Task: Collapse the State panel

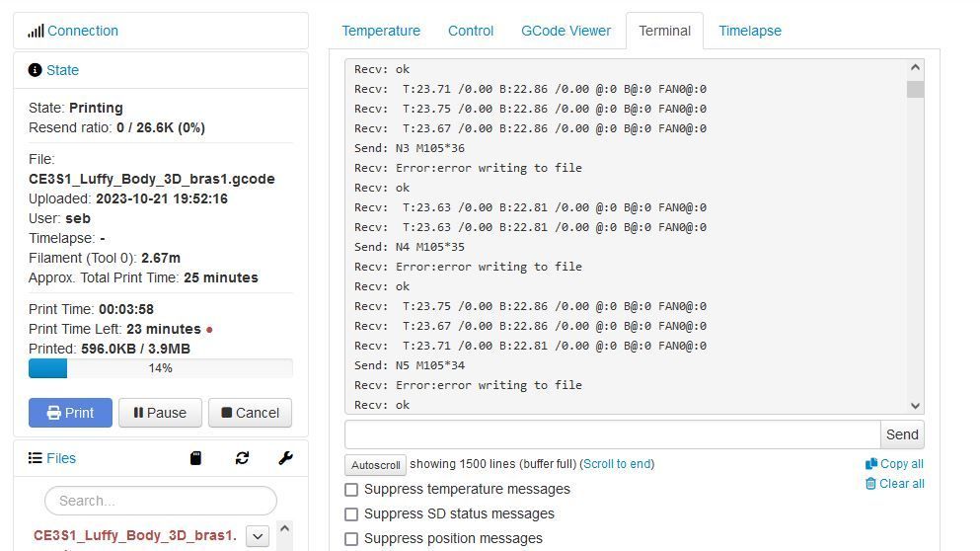Action: pyautogui.click(x=62, y=70)
